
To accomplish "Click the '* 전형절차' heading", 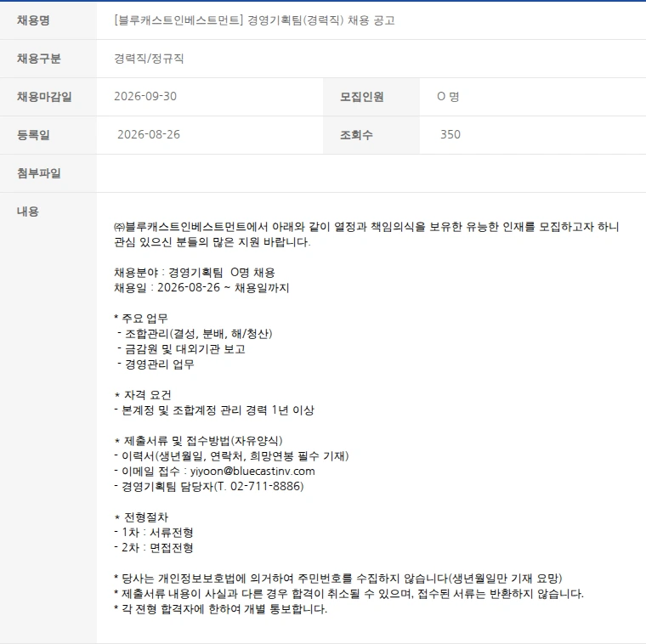I will click(x=141, y=517).
